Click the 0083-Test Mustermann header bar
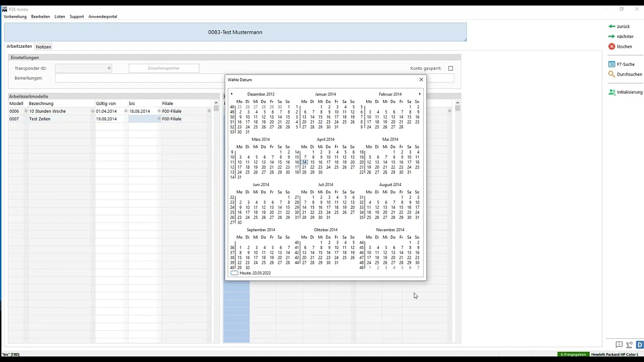 tap(235, 32)
